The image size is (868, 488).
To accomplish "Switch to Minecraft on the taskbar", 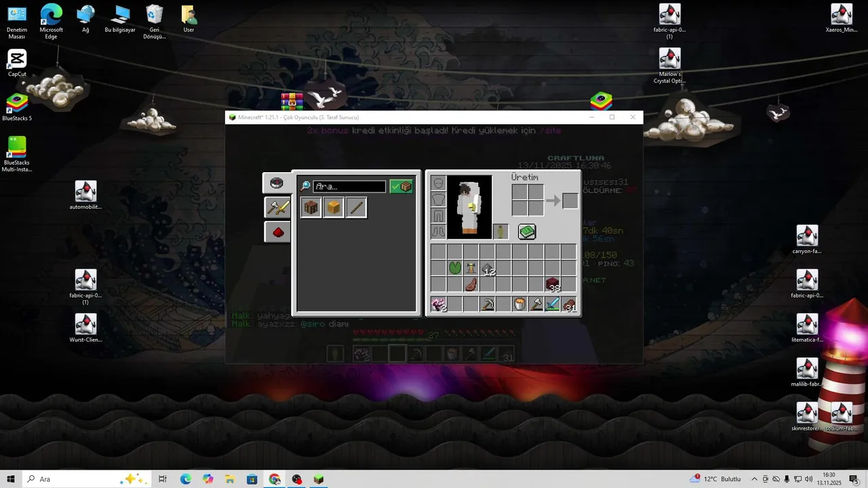I will [x=319, y=479].
